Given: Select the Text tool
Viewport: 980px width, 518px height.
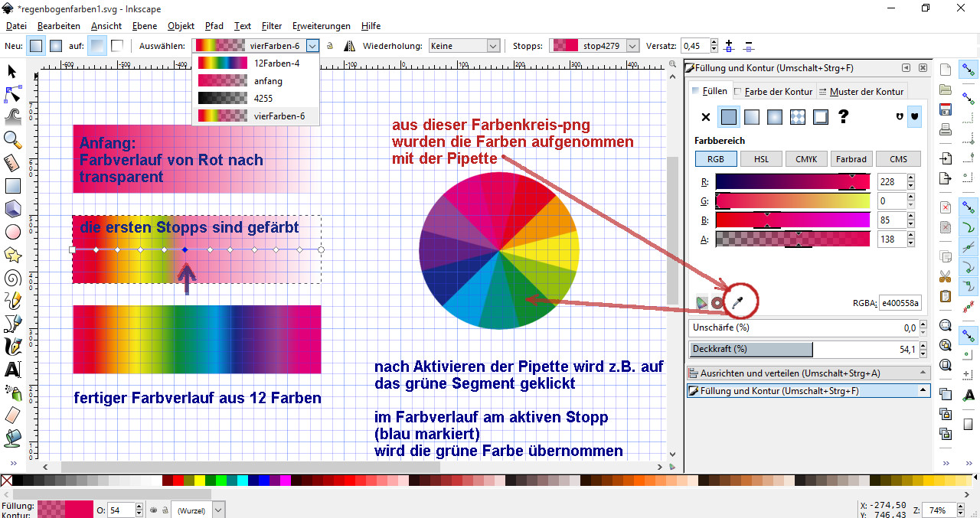Looking at the screenshot, I should 12,370.
